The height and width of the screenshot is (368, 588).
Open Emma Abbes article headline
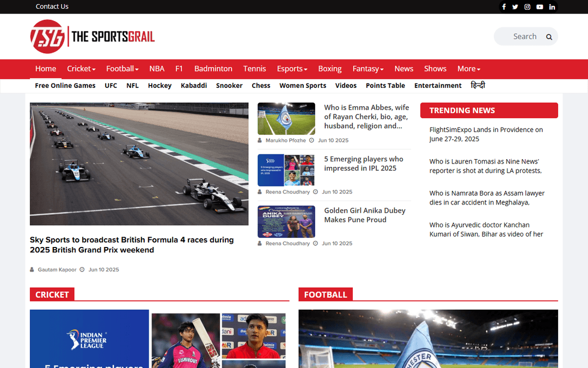click(366, 117)
